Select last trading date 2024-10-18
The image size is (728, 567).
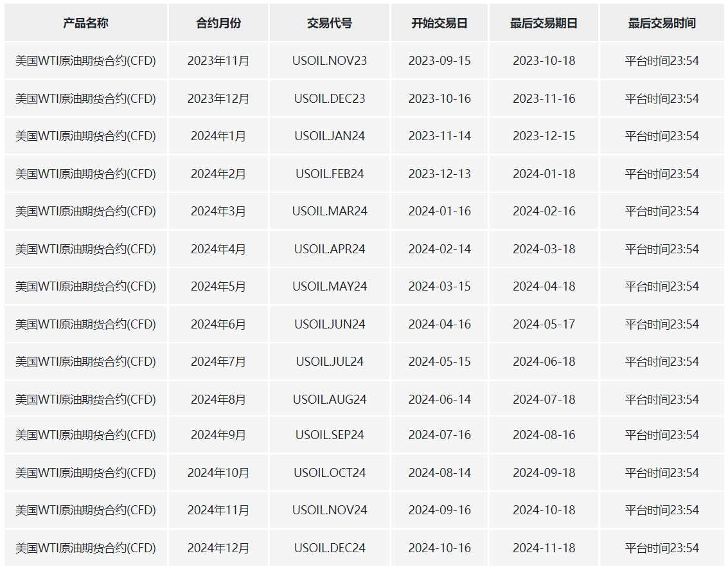544,510
